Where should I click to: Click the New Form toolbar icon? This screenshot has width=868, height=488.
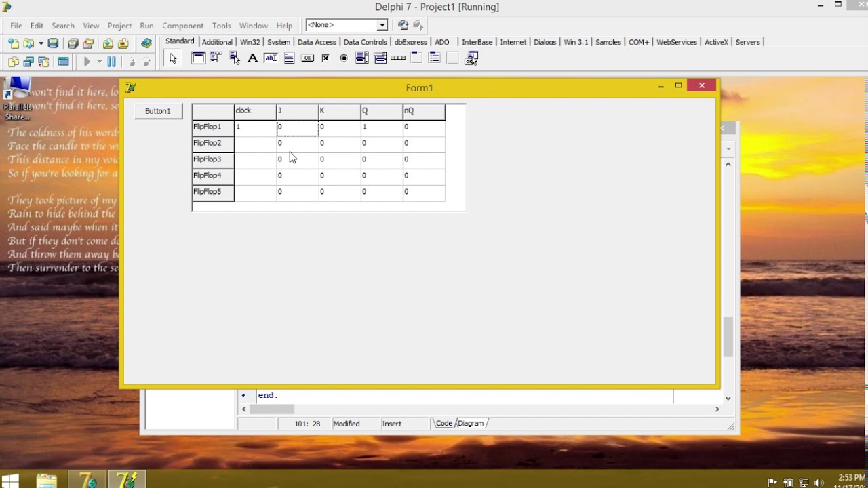point(63,62)
